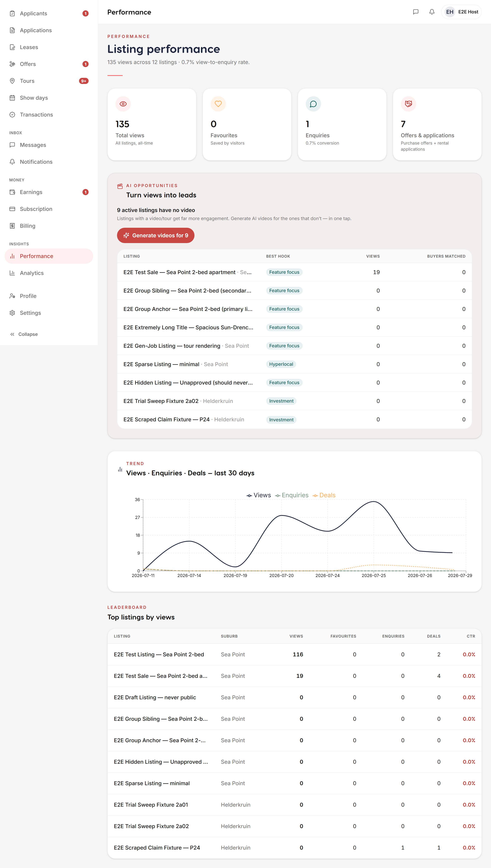Open the EH avatar in header
491x868 pixels.
pyautogui.click(x=450, y=12)
